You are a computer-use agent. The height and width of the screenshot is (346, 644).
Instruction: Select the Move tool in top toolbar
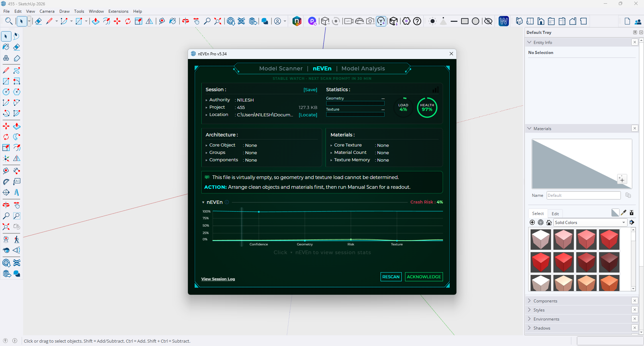pos(117,21)
